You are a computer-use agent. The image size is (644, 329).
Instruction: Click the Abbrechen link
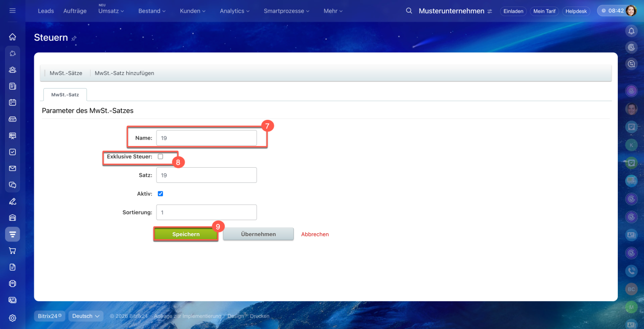(x=315, y=234)
